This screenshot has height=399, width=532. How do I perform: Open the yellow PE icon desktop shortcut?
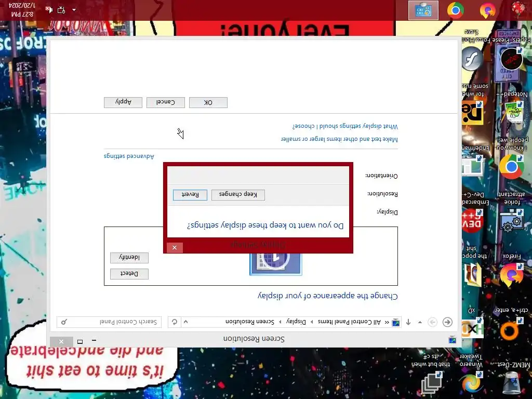[472, 113]
